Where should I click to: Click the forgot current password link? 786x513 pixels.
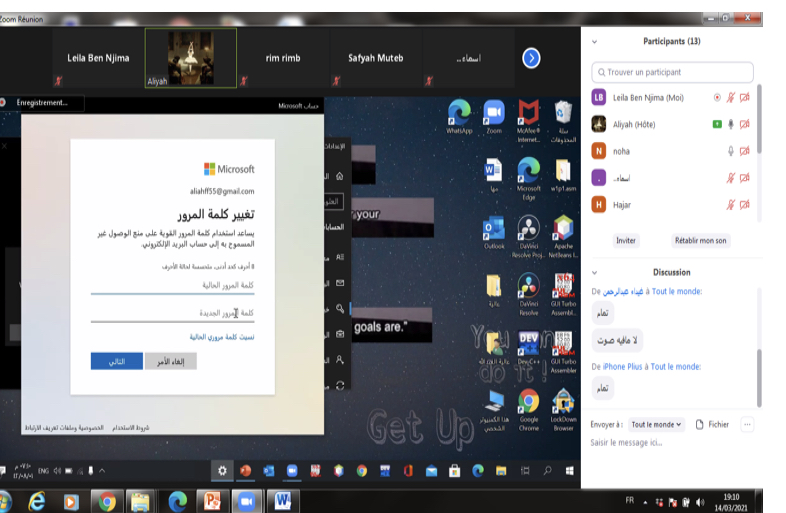tap(222, 337)
